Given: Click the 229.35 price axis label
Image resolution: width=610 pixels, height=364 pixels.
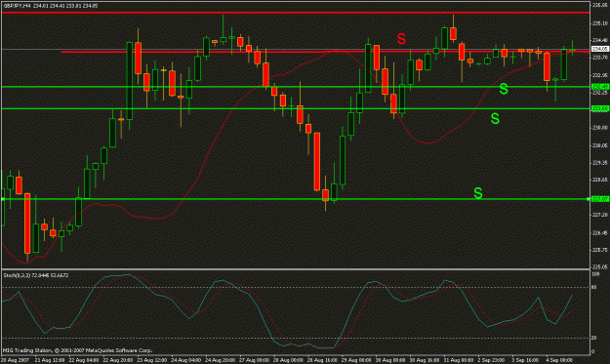Looking at the screenshot, I should pos(599,163).
